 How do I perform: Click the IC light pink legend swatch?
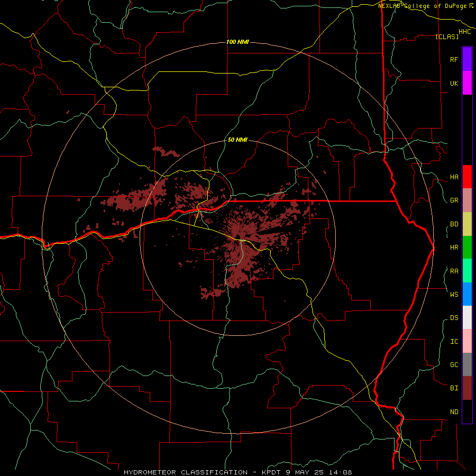click(467, 341)
